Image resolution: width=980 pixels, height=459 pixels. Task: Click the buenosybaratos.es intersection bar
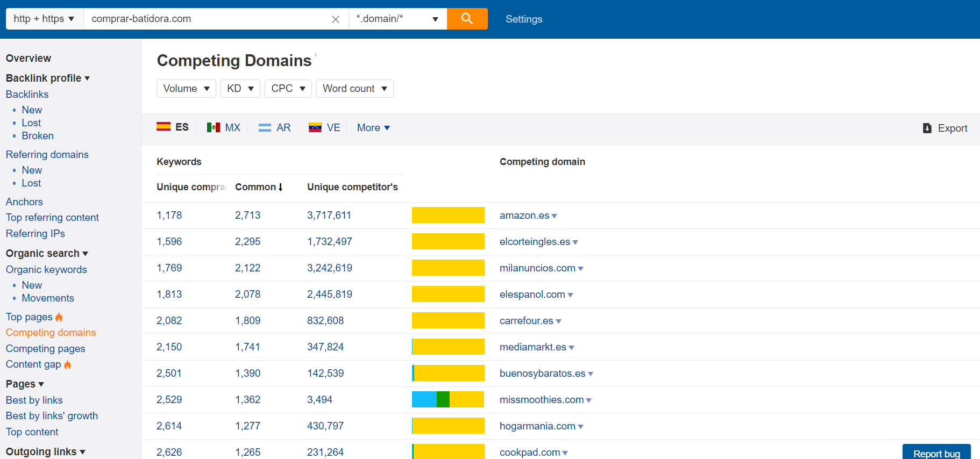coord(448,373)
